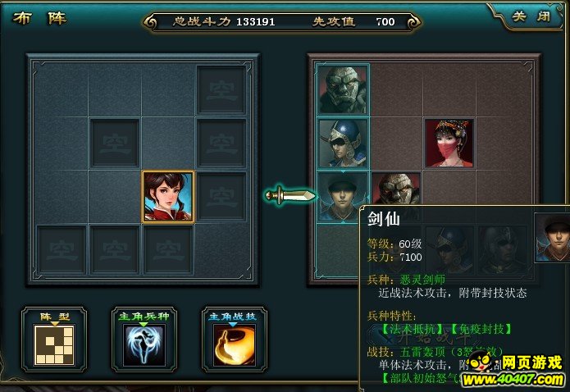The image size is (570, 392).
Task: Select the black-capped swordsman enemy portrait
Action: (x=343, y=197)
